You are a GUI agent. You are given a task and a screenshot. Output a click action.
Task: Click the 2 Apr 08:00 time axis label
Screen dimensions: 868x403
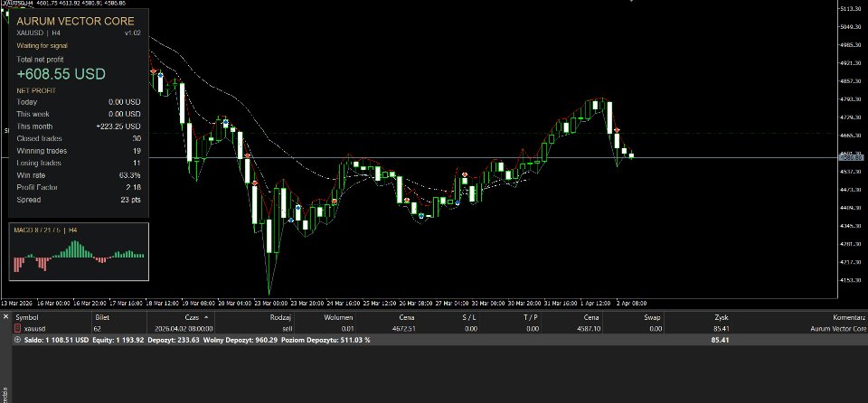[x=631, y=304]
